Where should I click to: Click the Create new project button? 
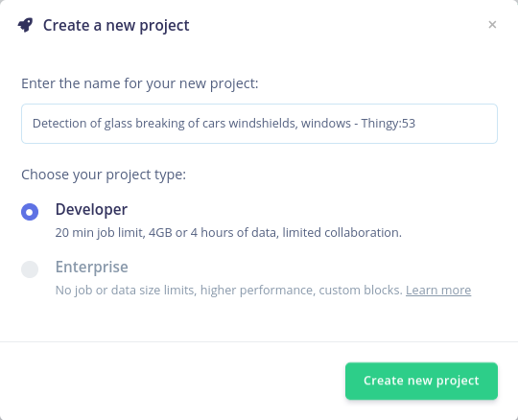pyautogui.click(x=421, y=381)
